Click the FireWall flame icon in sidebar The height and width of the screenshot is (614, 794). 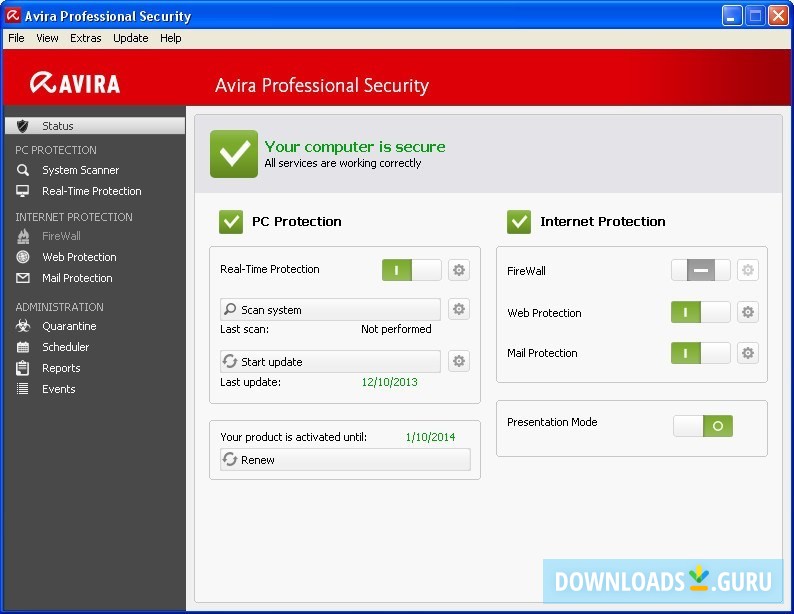[23, 236]
